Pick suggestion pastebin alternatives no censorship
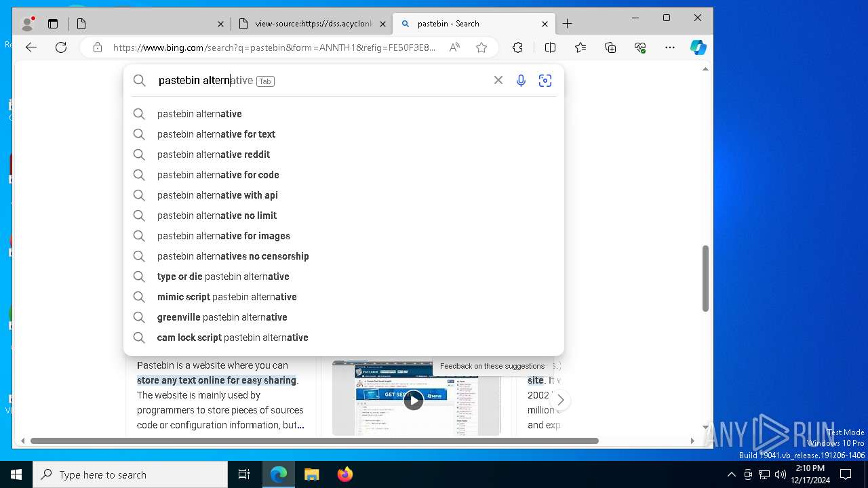This screenshot has height=488, width=868. tap(344, 256)
